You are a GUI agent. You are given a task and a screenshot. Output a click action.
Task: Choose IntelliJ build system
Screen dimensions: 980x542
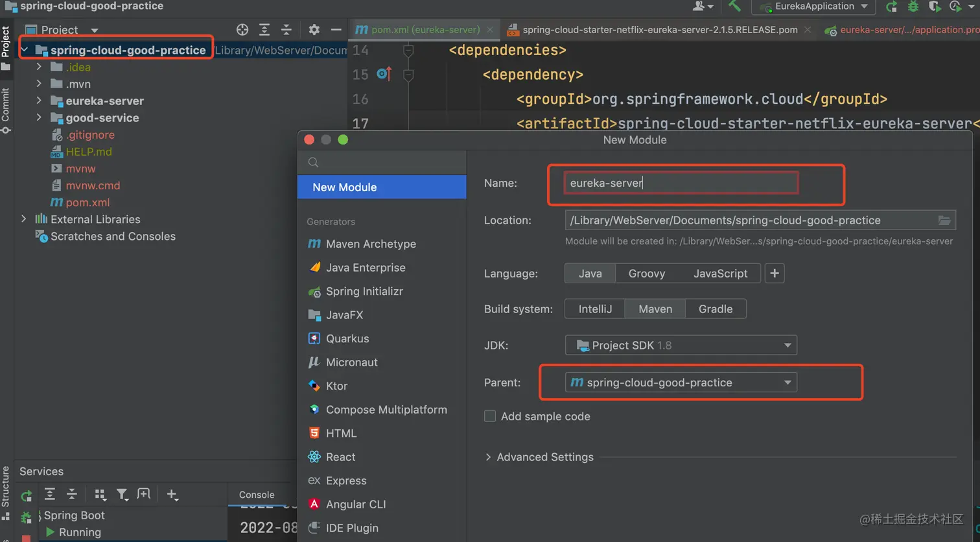(595, 309)
